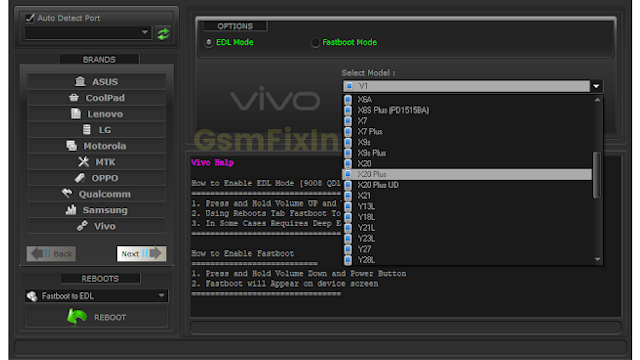Choose the CoolPad brand
This screenshot has width=640, height=360.
click(x=97, y=98)
